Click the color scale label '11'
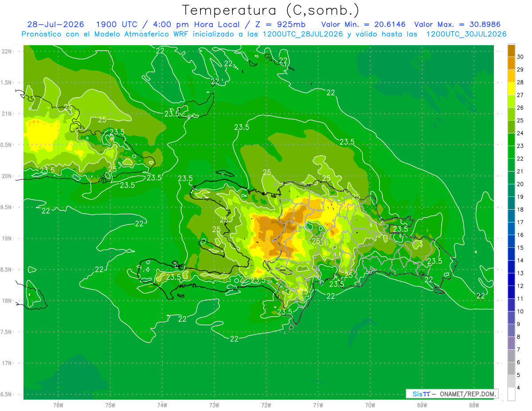Image resolution: width=532 pixels, height=411 pixels. (x=520, y=298)
